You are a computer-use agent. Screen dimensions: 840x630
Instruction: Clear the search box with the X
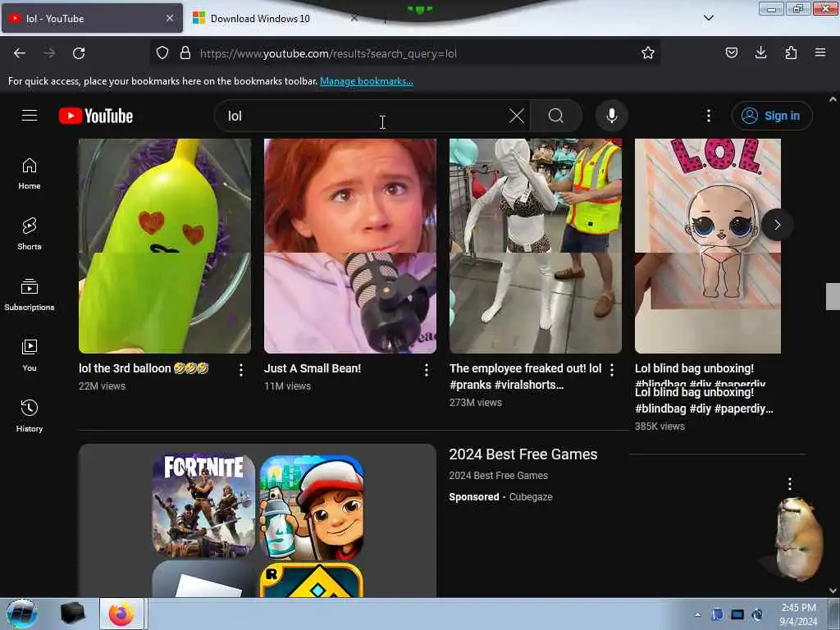pyautogui.click(x=517, y=116)
